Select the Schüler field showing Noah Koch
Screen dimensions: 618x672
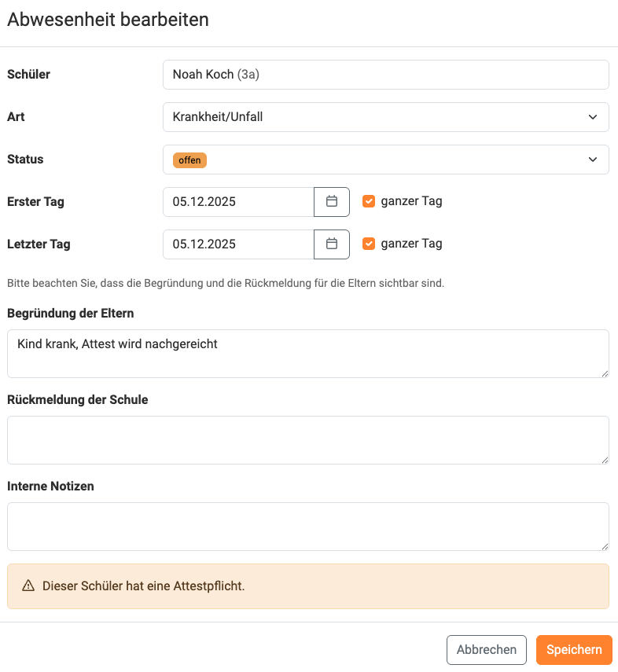(x=385, y=74)
